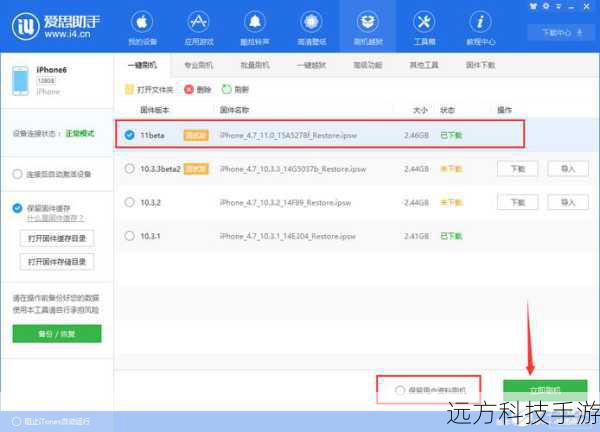Click the skin icon in title bar

(x=533, y=6)
